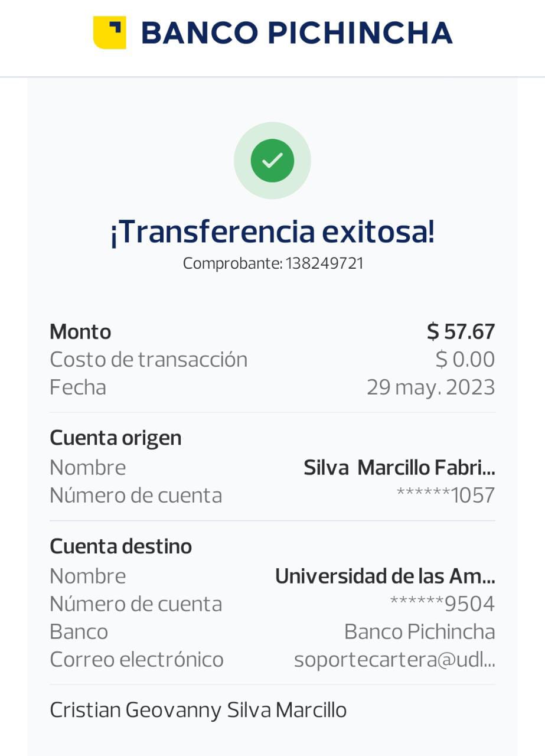Click the Monto amount $ 57.67

click(461, 332)
